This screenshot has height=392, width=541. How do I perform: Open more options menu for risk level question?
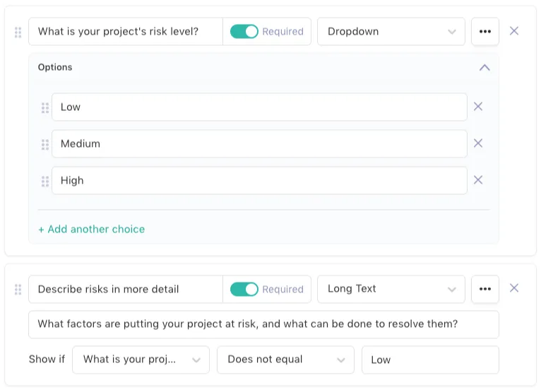(485, 32)
